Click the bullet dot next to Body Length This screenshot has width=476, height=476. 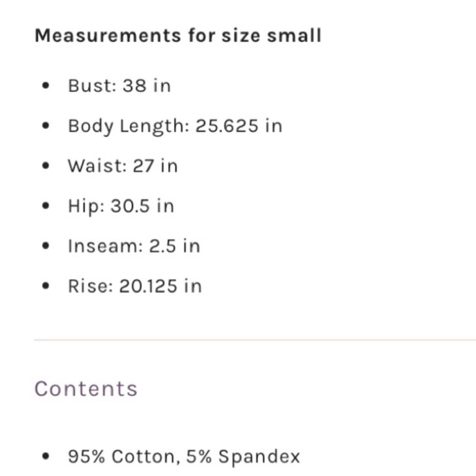46,126
